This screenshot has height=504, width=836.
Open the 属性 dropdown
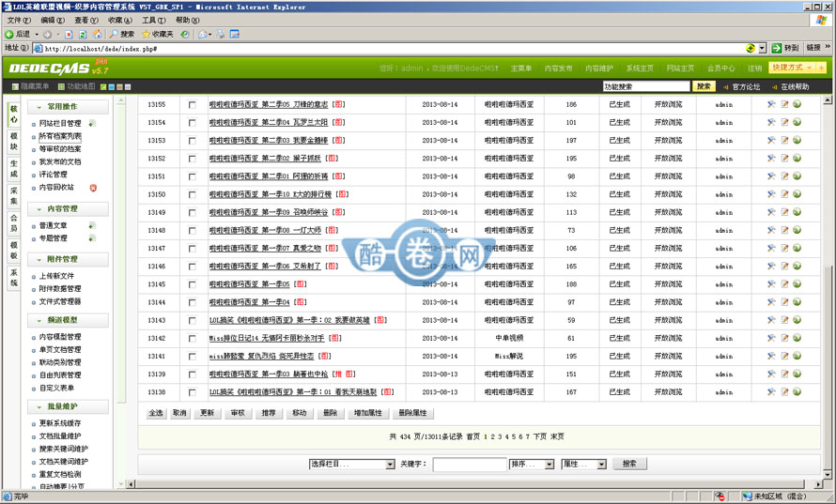point(584,464)
